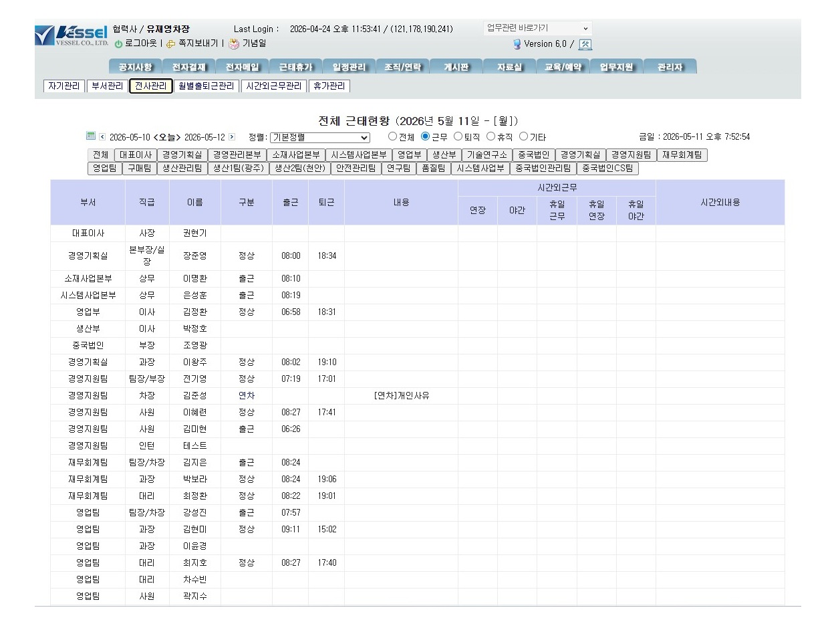This screenshot has width=840, height=632.
Task: Select the 휴직 radio button
Action: (x=491, y=136)
